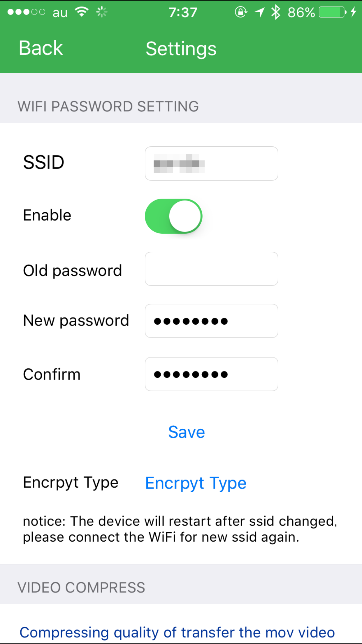362x644 pixels.
Task: Toggle the Enable switch off
Action: (174, 216)
